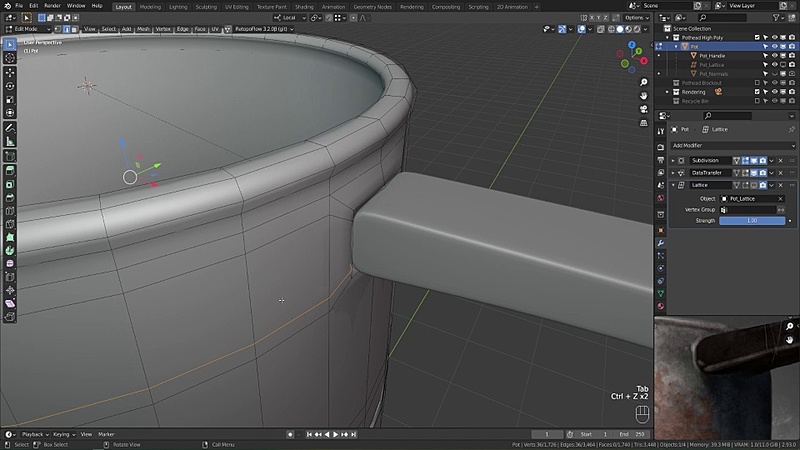Expand the Subdivision modifier panel

(x=673, y=161)
